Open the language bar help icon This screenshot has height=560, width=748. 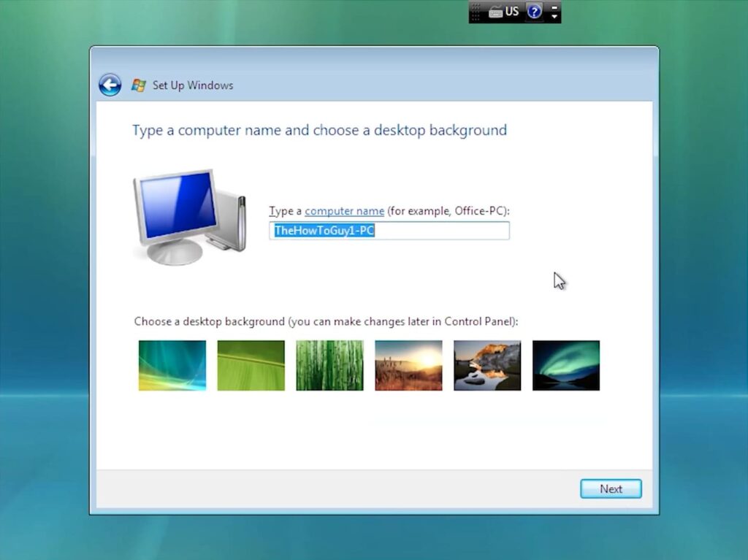pos(535,12)
